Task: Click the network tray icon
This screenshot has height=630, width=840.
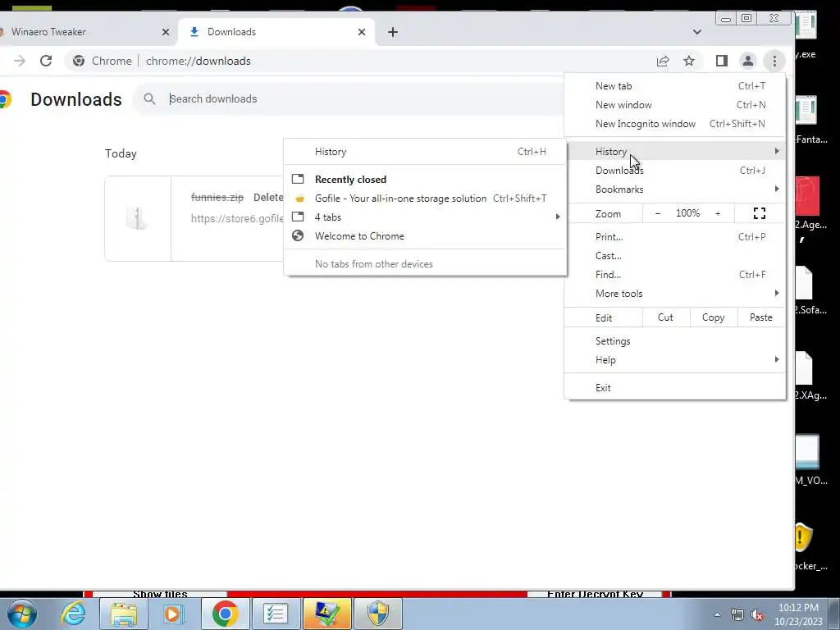Action: click(x=737, y=615)
